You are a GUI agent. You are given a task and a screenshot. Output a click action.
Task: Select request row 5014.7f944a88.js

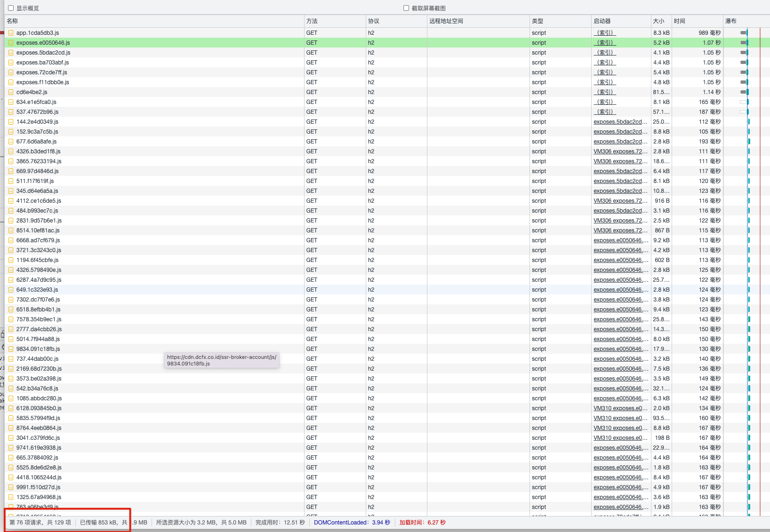click(387, 339)
